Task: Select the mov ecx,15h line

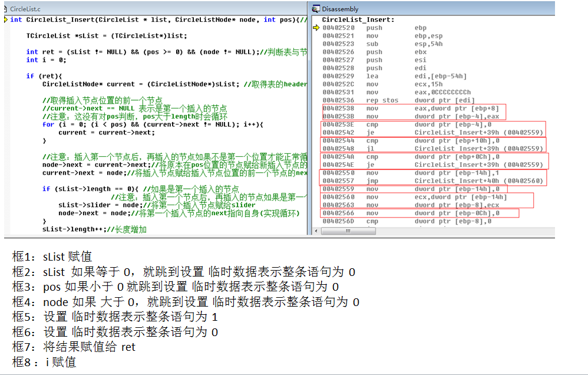Action: [382, 84]
